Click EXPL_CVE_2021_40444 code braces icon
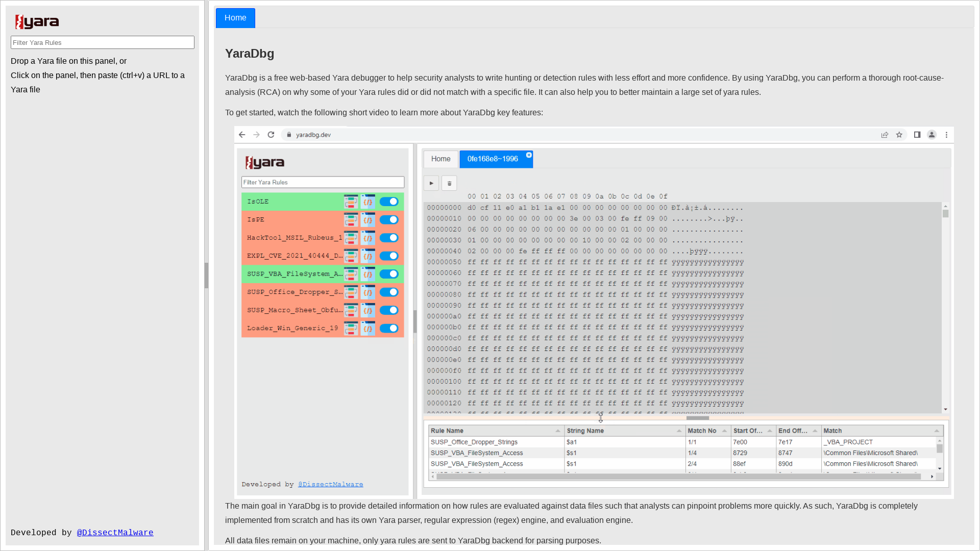Viewport: 980px width, 551px height. [x=368, y=256]
